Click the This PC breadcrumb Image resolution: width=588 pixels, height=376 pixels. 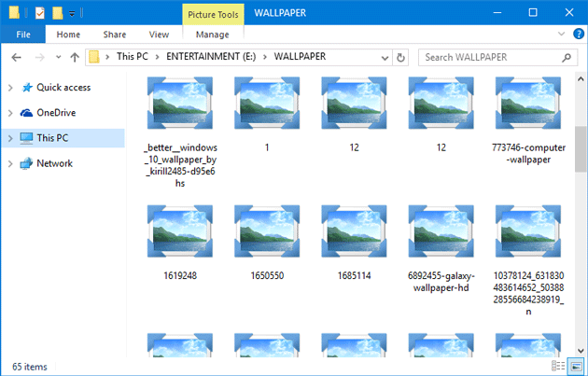[133, 57]
